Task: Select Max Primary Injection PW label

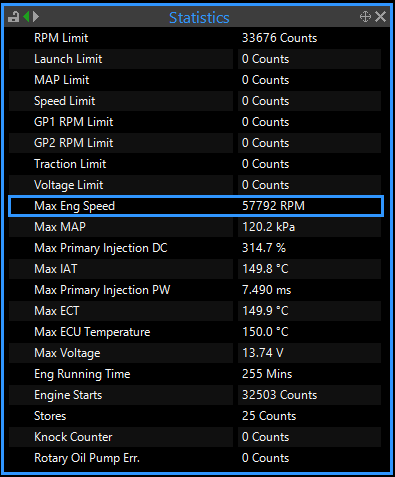Action: coord(102,290)
